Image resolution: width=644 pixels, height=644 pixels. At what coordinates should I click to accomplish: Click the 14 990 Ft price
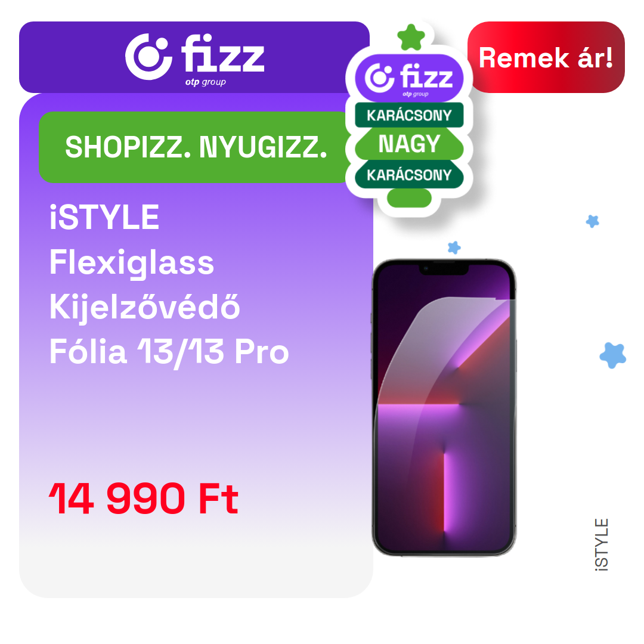click(x=143, y=499)
